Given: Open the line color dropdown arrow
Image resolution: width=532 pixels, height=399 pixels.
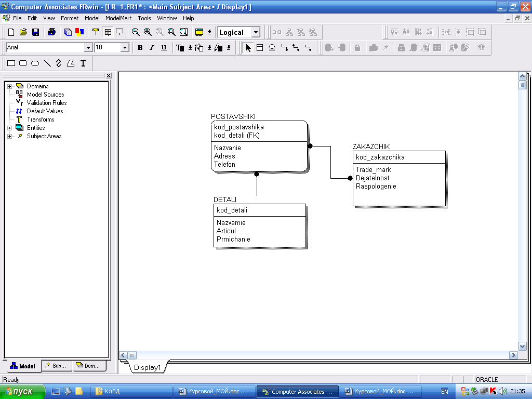Looking at the screenshot, I should (x=229, y=48).
